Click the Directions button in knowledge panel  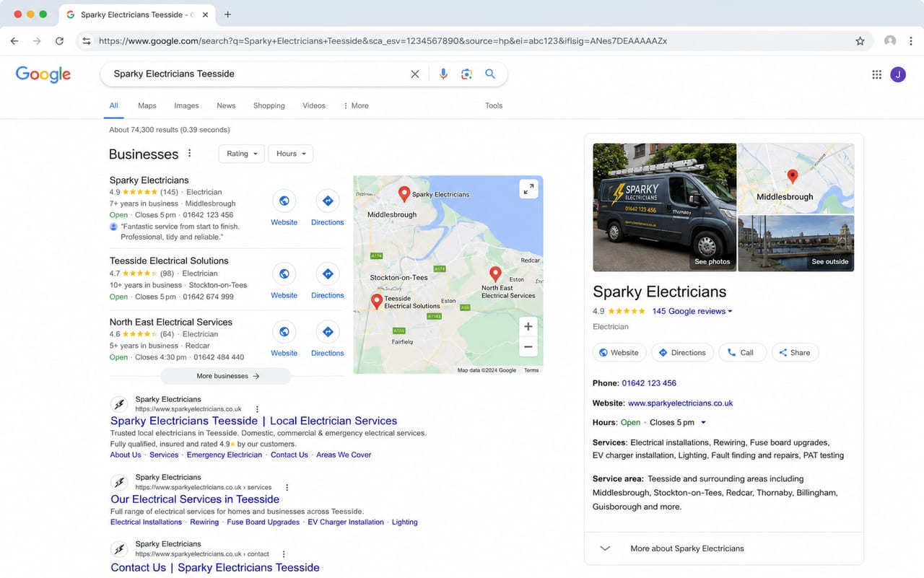682,353
